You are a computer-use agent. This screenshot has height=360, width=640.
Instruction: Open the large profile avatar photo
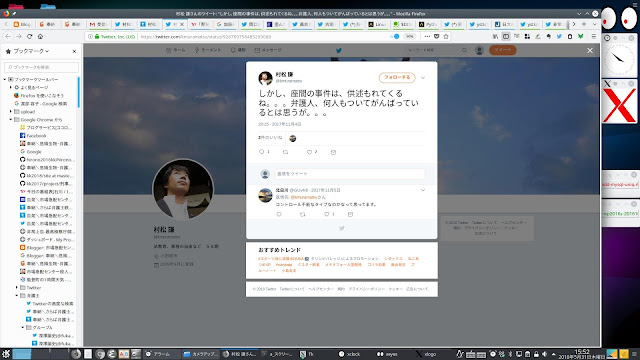183,189
